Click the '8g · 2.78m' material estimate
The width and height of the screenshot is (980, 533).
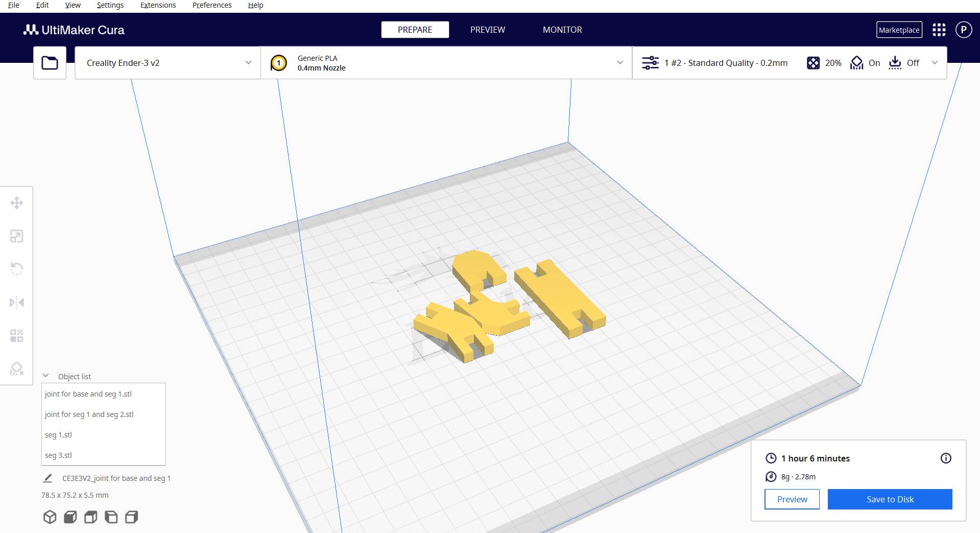click(798, 477)
